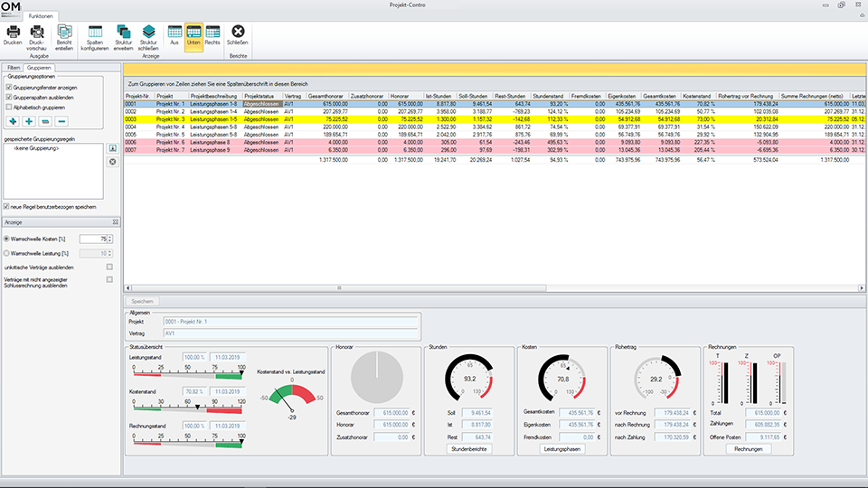Collapse the Anzeige panel section
The width and height of the screenshot is (868, 488).
tap(116, 221)
